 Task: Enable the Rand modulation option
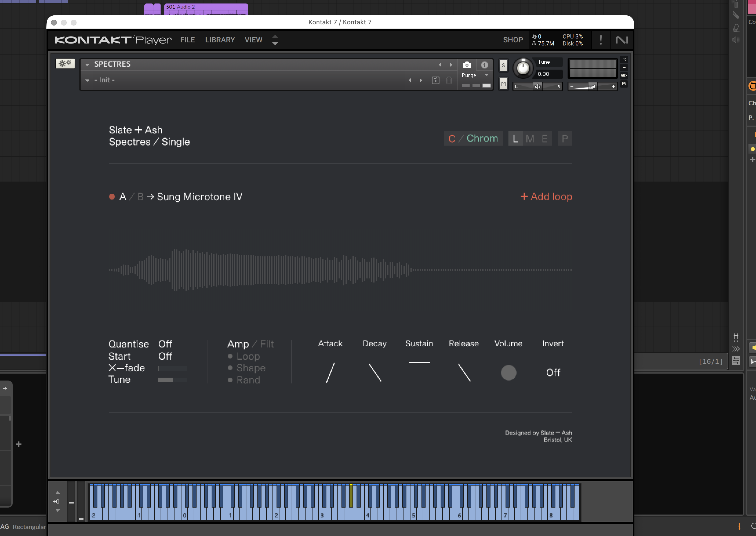(x=244, y=380)
